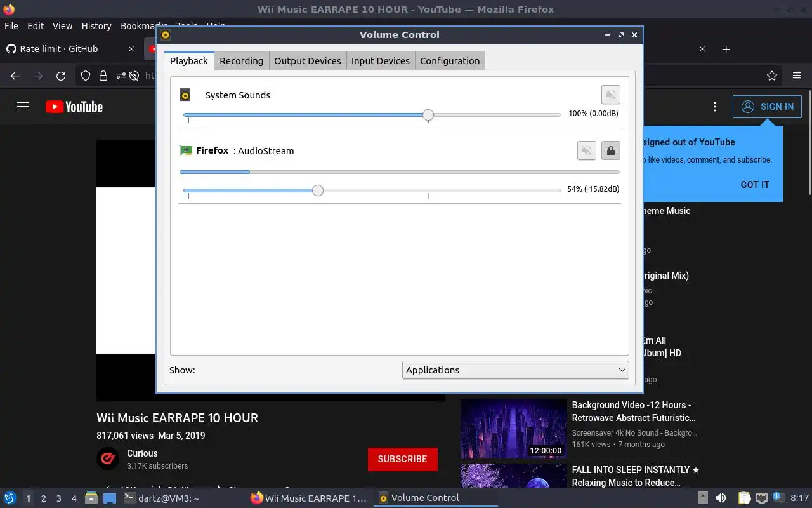Image resolution: width=812 pixels, height=508 pixels.
Task: Click the taskbar clock 8:17
Action: (799, 498)
